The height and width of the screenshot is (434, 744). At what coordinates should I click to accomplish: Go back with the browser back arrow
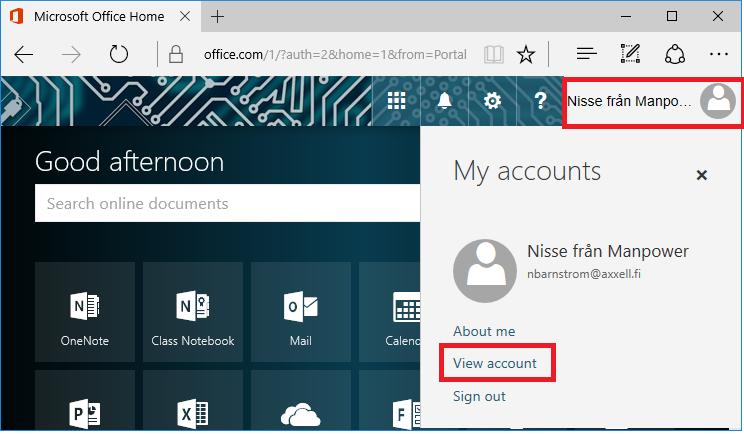24,55
